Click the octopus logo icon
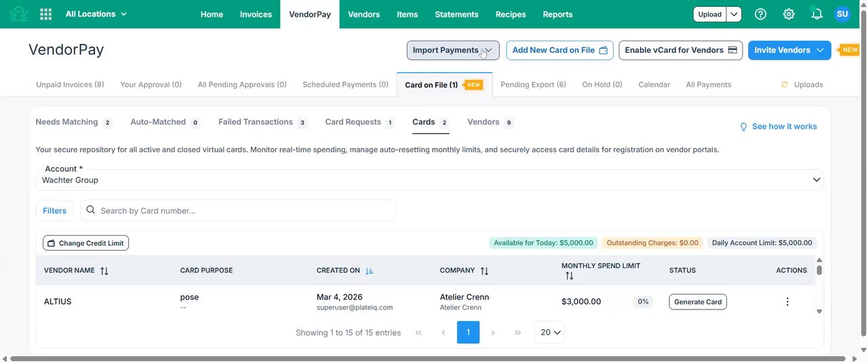868x363 pixels. (x=18, y=14)
